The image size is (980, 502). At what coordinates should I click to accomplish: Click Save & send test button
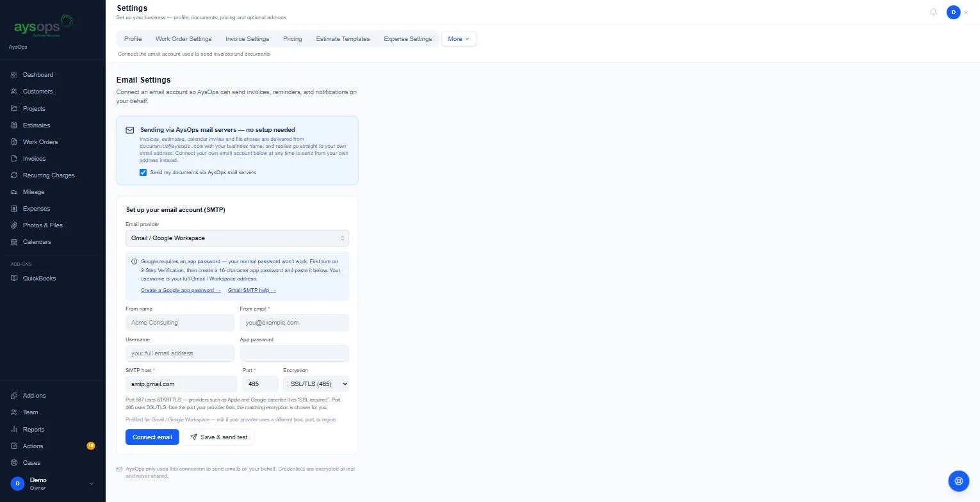(x=218, y=437)
